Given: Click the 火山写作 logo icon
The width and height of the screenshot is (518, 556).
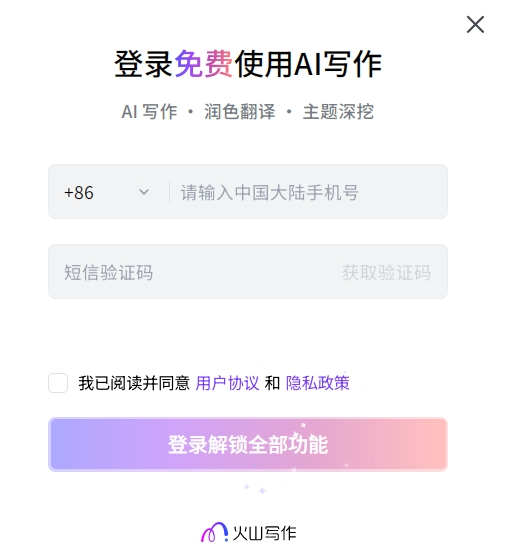Looking at the screenshot, I should [214, 532].
